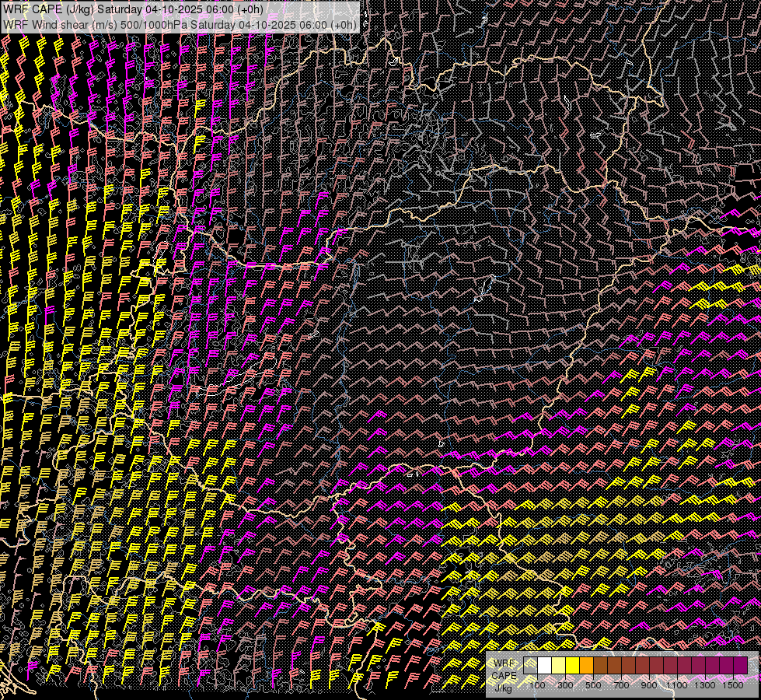Click the 1500 label at the legend end

pos(733,685)
